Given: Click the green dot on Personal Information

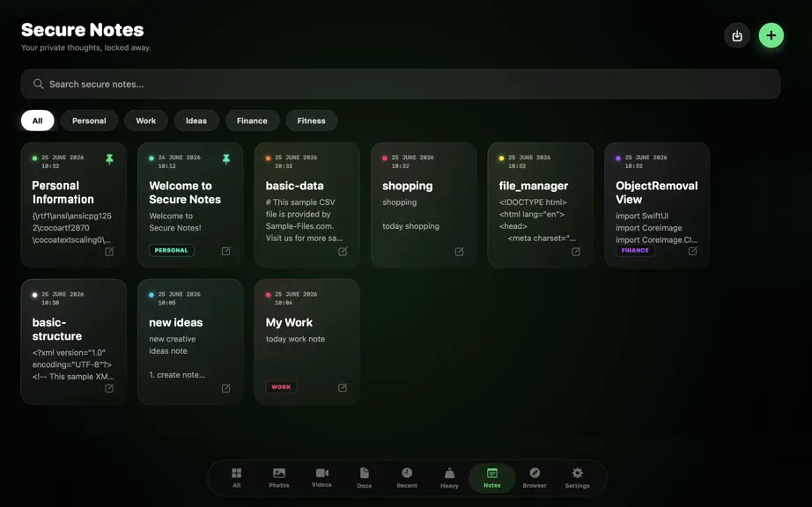Looking at the screenshot, I should [34, 158].
